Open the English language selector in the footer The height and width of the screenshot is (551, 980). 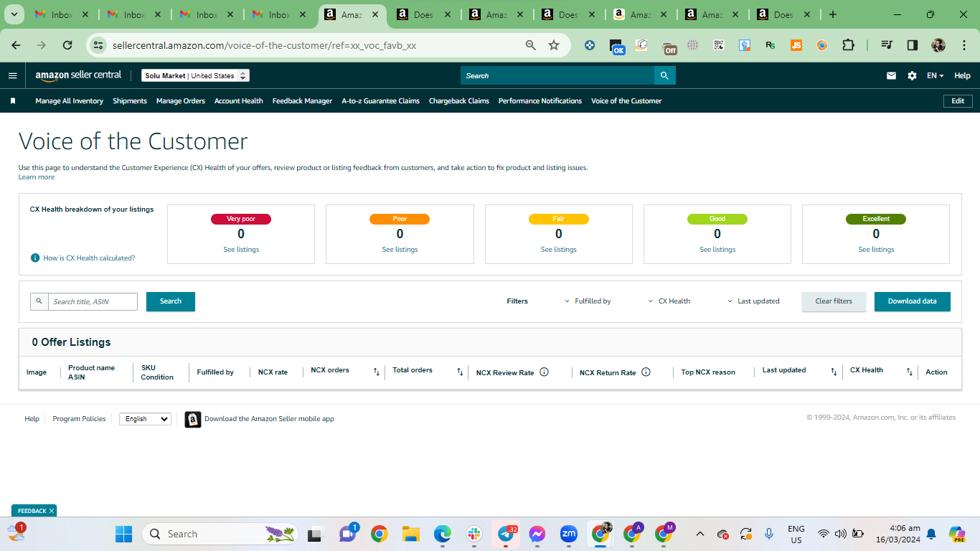145,419
